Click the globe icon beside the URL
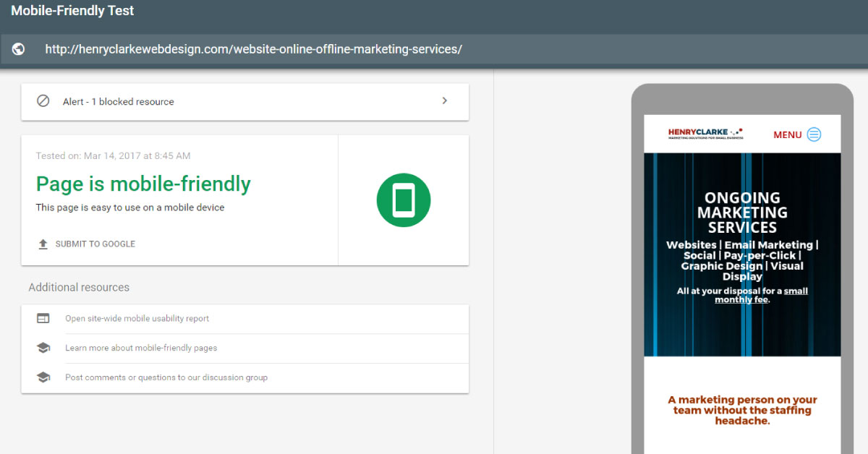This screenshot has height=454, width=868. click(x=19, y=49)
